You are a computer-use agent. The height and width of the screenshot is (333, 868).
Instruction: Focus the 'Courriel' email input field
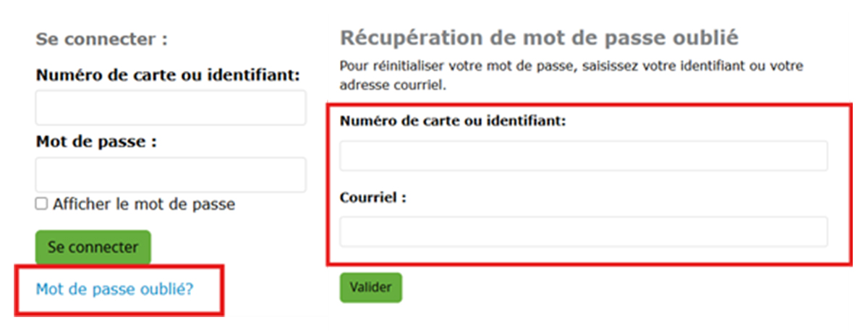(583, 232)
